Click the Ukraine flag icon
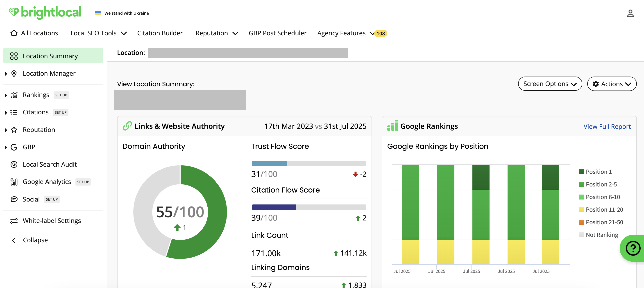 point(98,13)
